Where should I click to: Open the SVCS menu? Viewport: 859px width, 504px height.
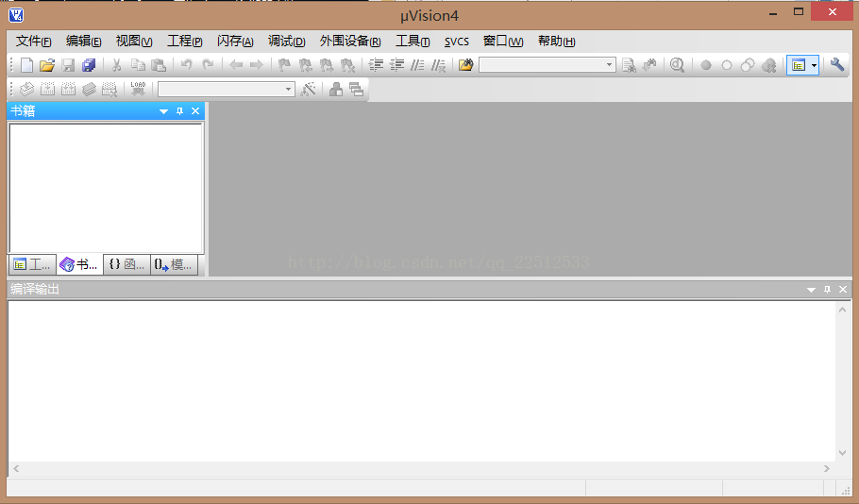coord(456,42)
